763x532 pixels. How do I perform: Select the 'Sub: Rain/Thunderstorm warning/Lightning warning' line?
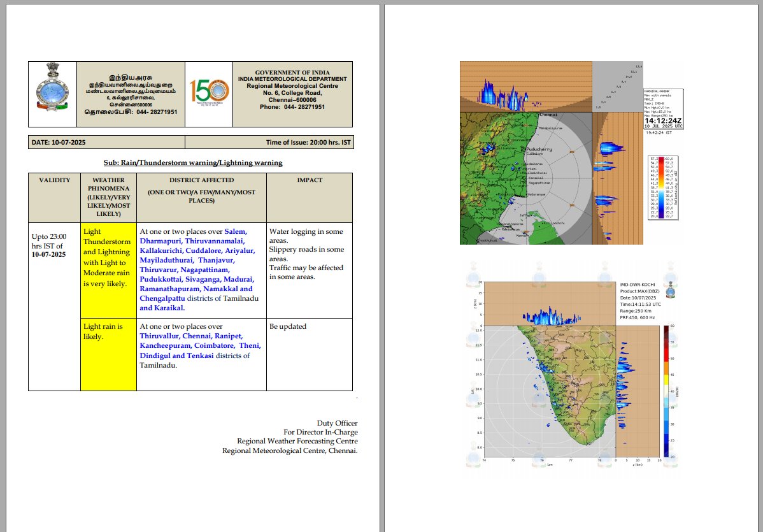click(x=193, y=162)
